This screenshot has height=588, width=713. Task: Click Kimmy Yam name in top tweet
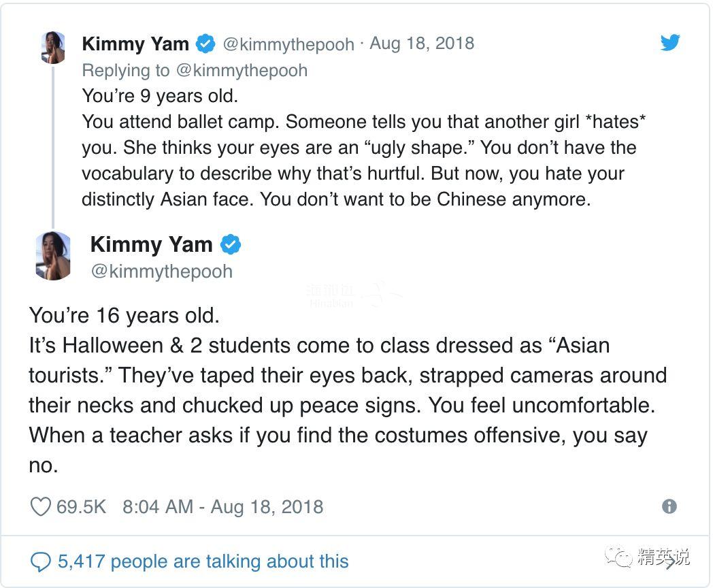pos(135,44)
